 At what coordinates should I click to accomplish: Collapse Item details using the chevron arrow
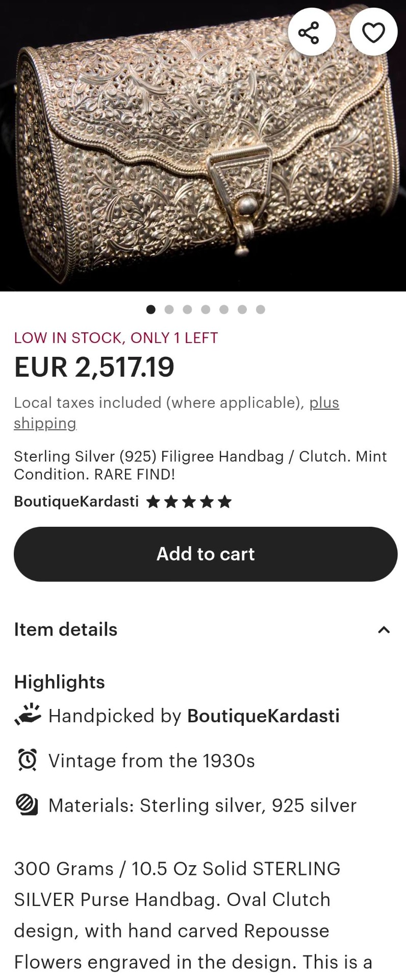tap(384, 630)
